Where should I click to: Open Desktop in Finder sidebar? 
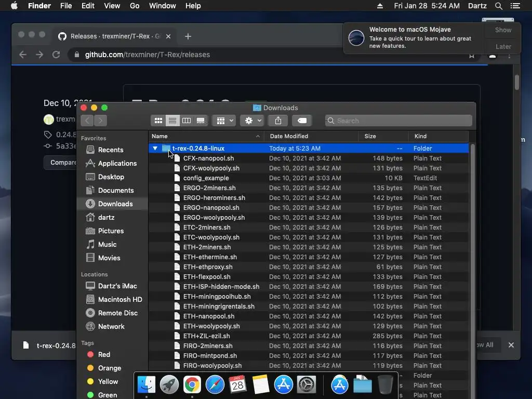[x=111, y=177]
